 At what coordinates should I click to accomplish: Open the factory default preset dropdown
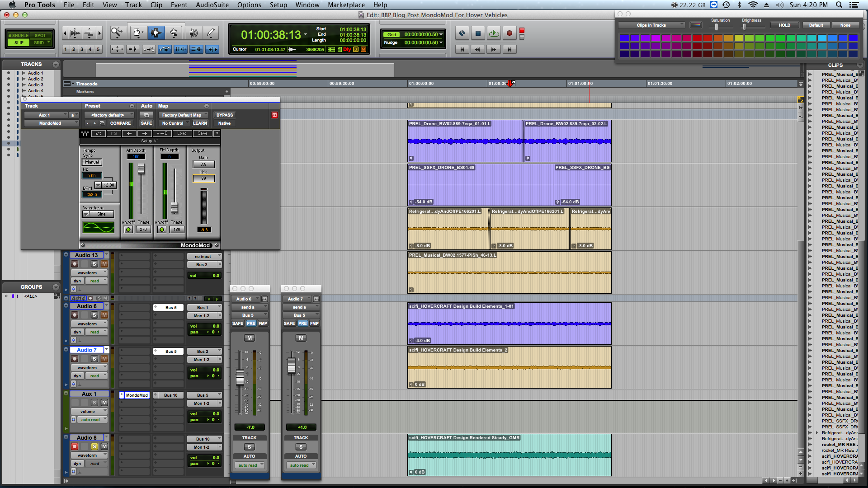110,115
